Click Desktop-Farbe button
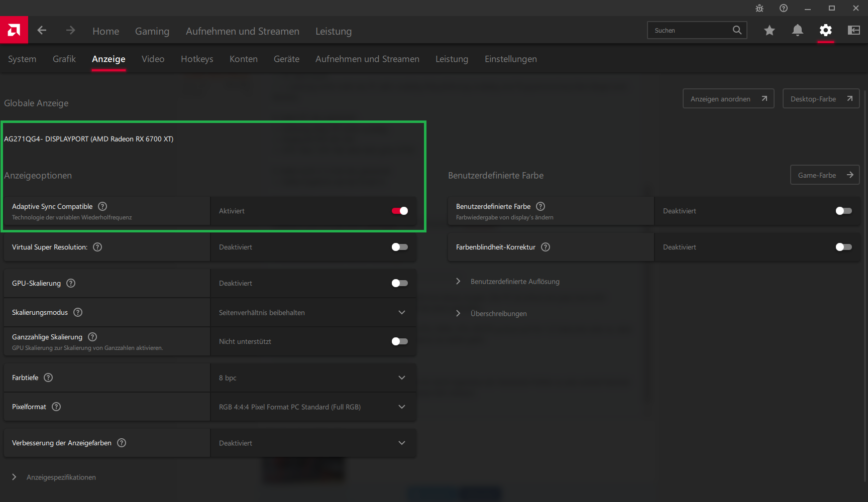 (x=821, y=99)
